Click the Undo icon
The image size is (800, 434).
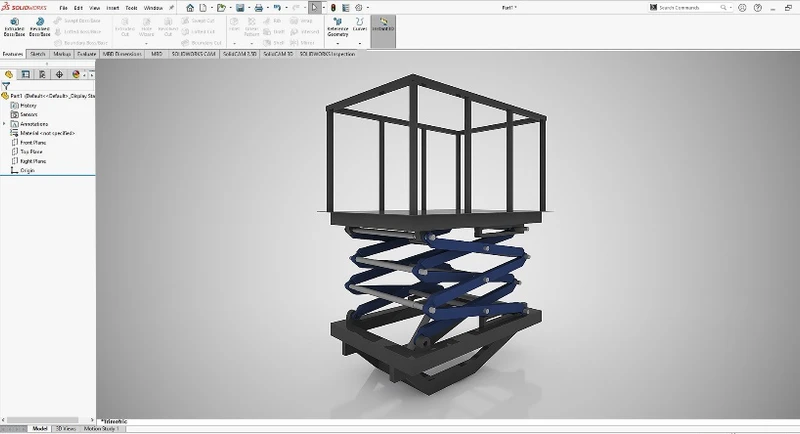click(x=277, y=8)
